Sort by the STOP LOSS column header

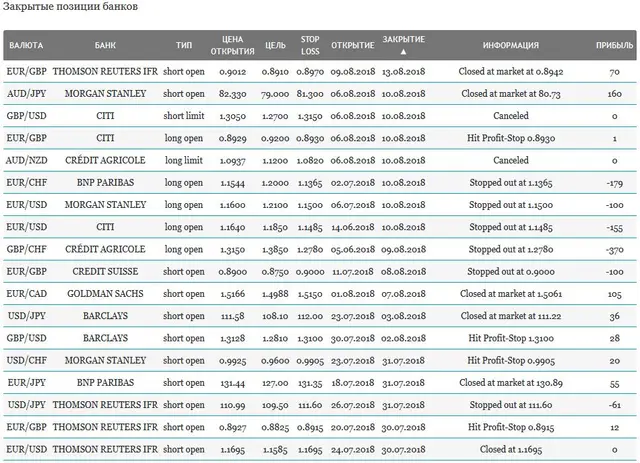click(x=310, y=45)
